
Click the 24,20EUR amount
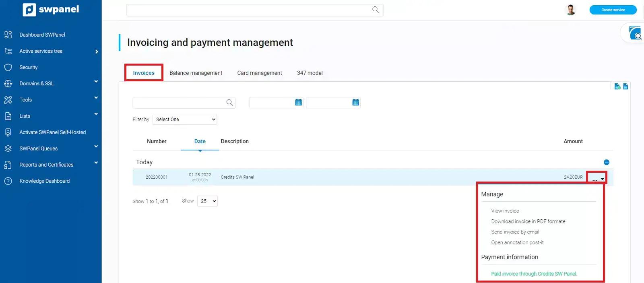click(x=573, y=177)
